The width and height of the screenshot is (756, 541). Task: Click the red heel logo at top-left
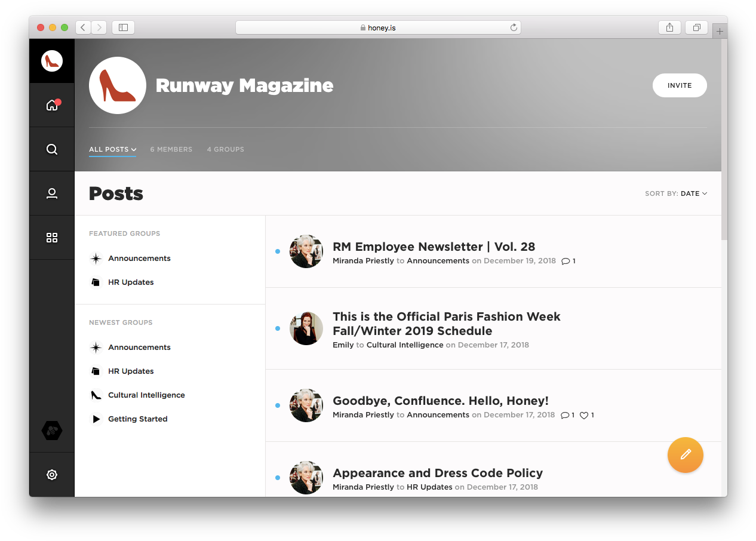[x=52, y=61]
